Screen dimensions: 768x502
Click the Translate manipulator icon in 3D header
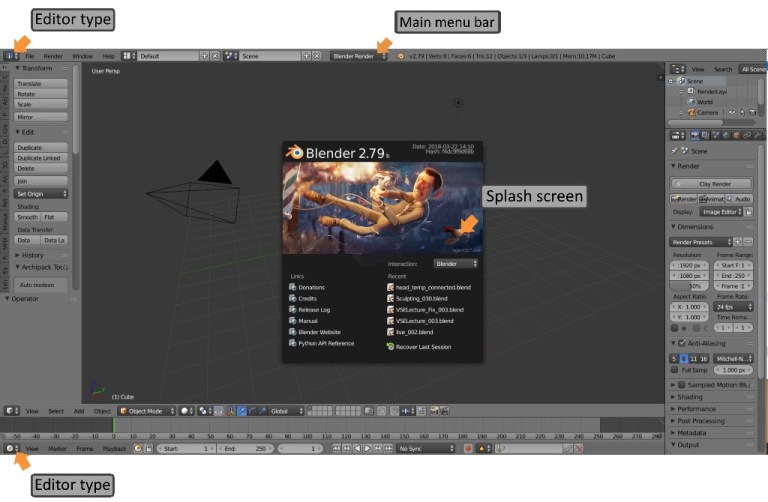pos(241,411)
